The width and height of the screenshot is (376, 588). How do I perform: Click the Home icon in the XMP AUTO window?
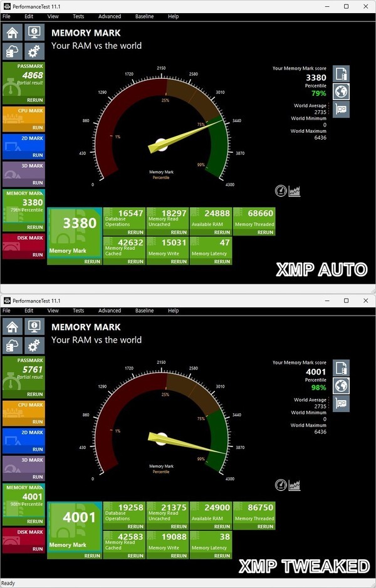pyautogui.click(x=13, y=33)
